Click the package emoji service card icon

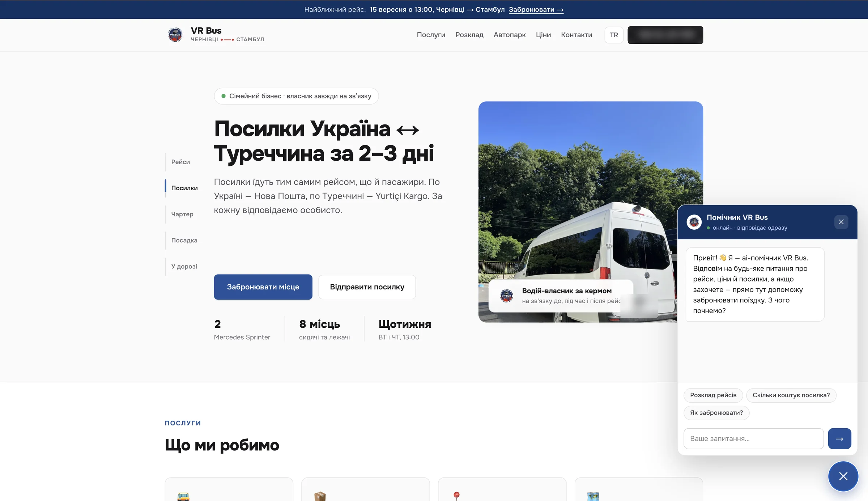tap(320, 496)
